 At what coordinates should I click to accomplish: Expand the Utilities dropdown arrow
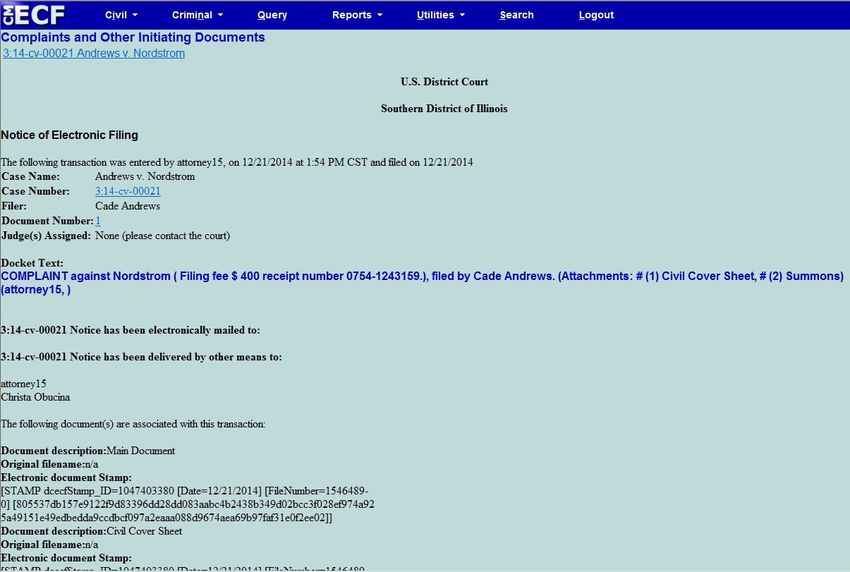(x=462, y=15)
